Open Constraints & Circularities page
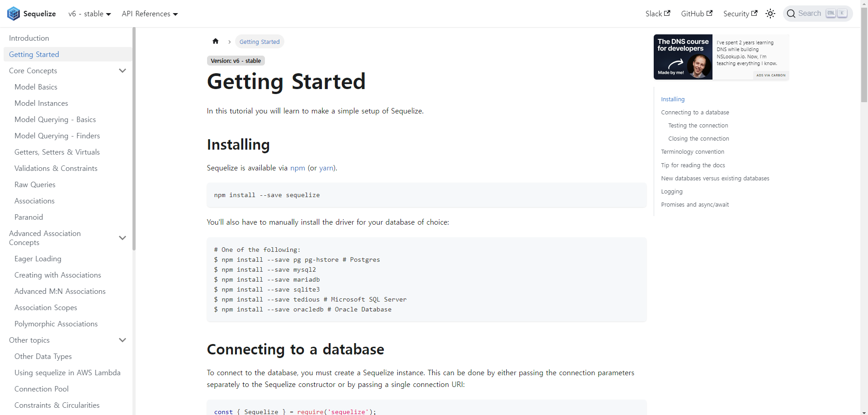This screenshot has width=868, height=415. click(x=57, y=405)
